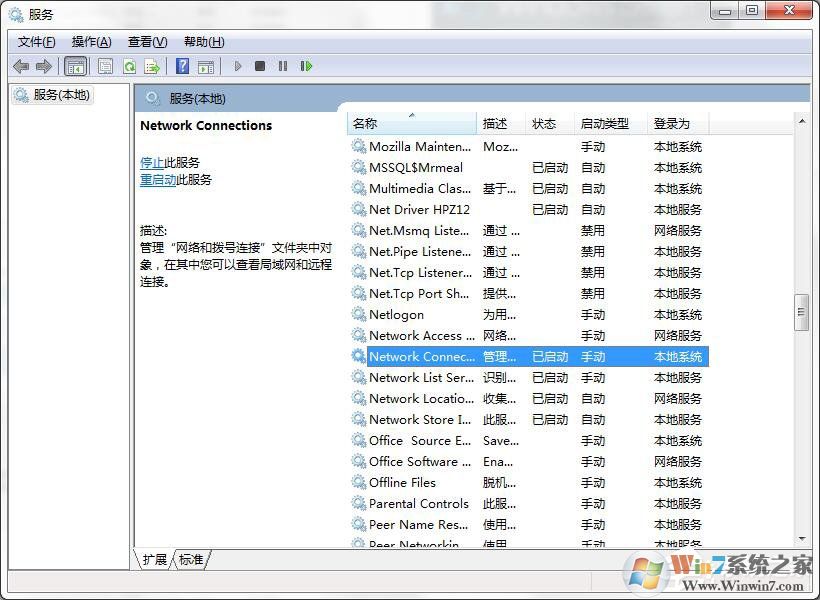Image resolution: width=820 pixels, height=600 pixels.
Task: Click the vertical scrollbar of the service list
Action: point(802,313)
